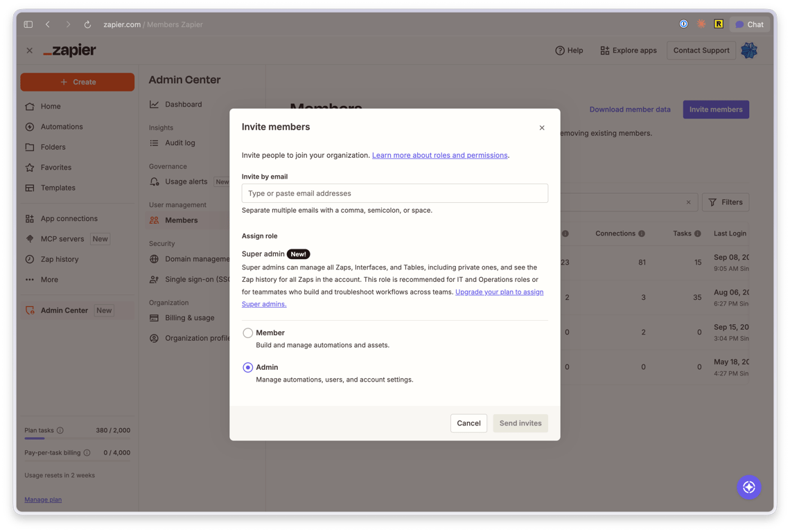790x532 pixels.
Task: Click the orange starburst extension icon
Action: 701,24
